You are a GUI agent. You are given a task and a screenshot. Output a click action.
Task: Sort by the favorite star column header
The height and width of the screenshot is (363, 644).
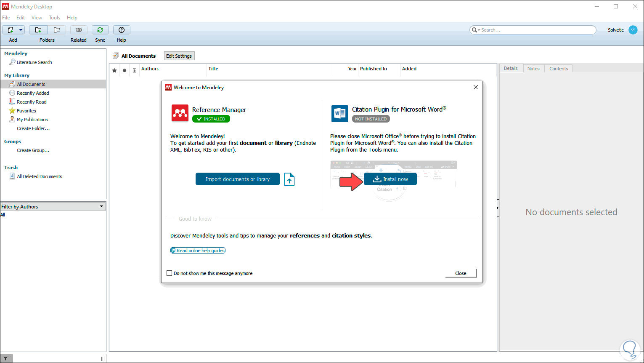tap(114, 70)
